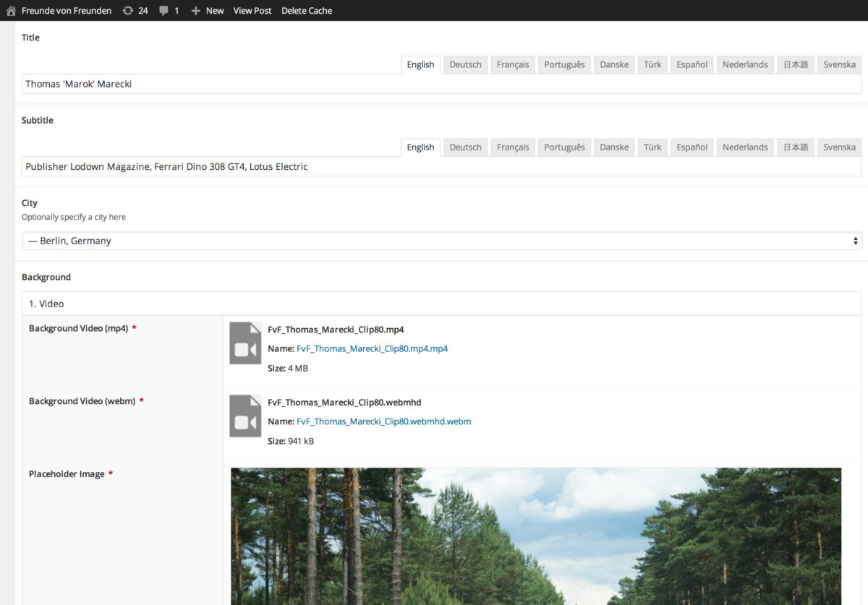Image resolution: width=868 pixels, height=605 pixels.
Task: Click the webm video file icon
Action: 245,416
